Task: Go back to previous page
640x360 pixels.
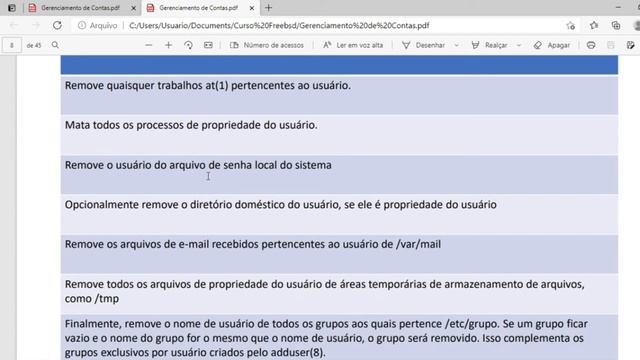Action: point(14,25)
